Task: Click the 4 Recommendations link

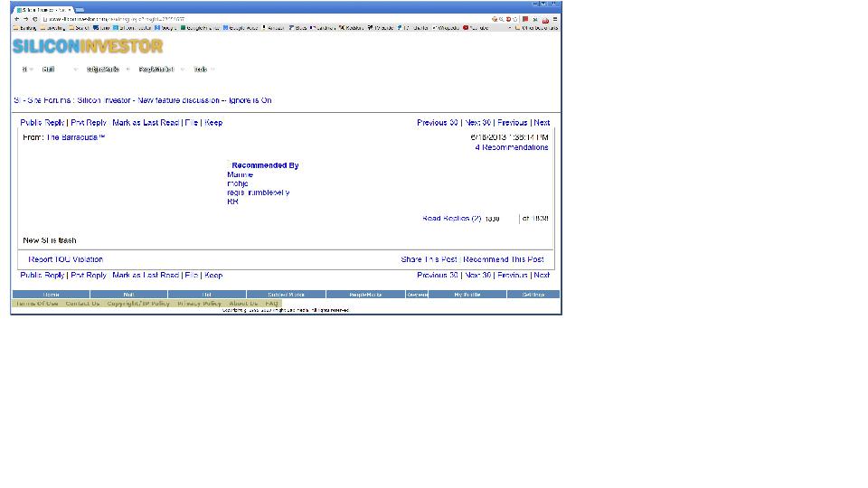Action: (512, 147)
